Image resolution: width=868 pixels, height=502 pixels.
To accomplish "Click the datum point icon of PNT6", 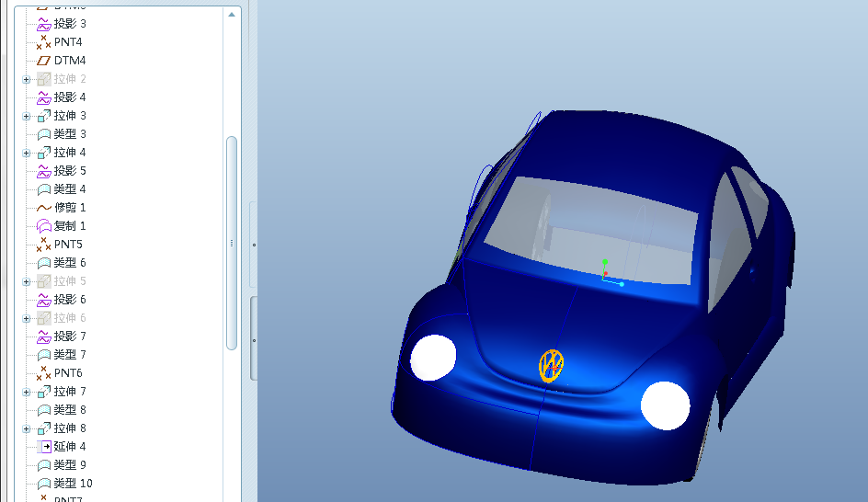I will pos(44,373).
